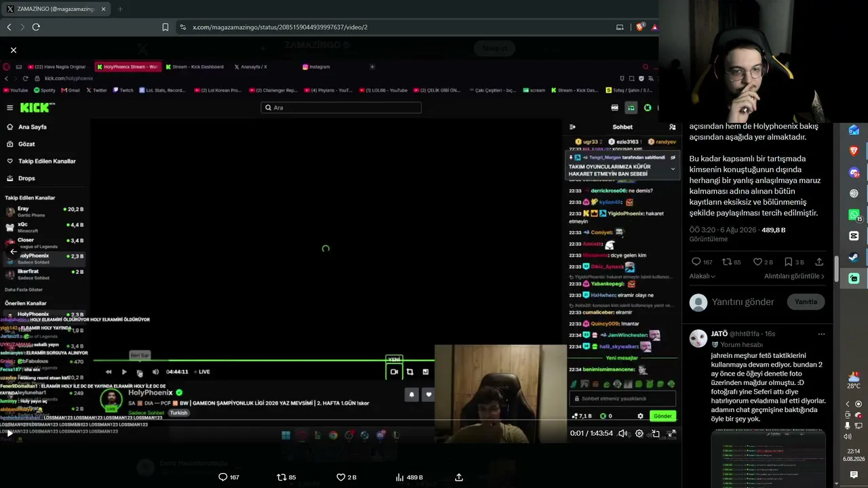The height and width of the screenshot is (488, 868).
Task: Toggle picture-in-picture for the tweet video
Action: pos(655,433)
